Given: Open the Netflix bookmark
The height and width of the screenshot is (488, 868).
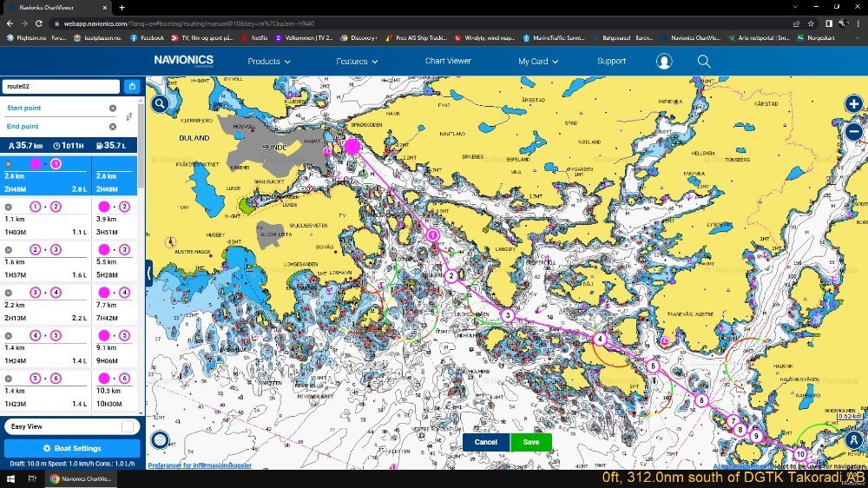Looking at the screenshot, I should point(254,38).
